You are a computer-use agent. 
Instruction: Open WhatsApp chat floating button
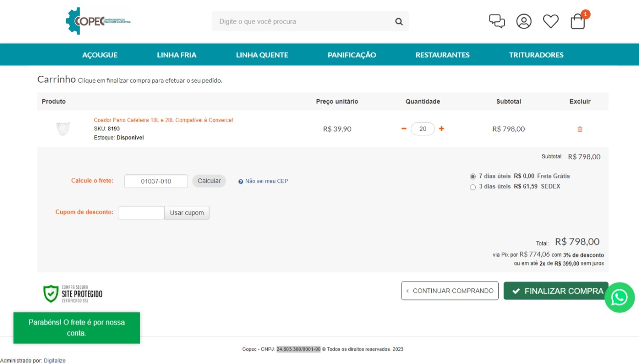(619, 297)
